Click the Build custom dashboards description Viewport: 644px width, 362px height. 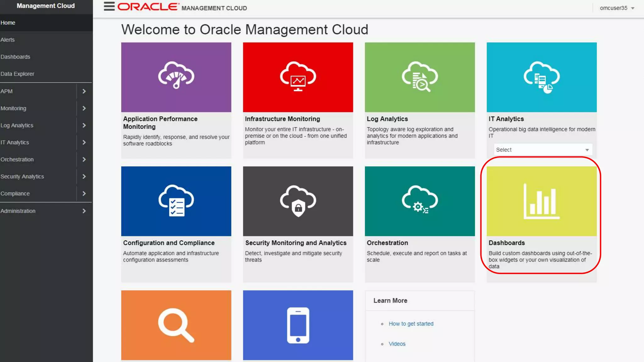540,260
